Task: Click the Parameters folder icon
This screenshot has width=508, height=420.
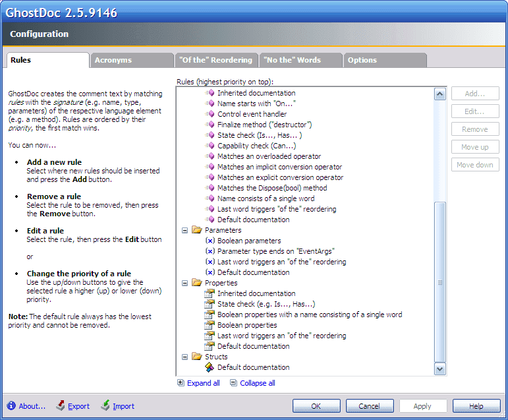Action: pyautogui.click(x=196, y=230)
